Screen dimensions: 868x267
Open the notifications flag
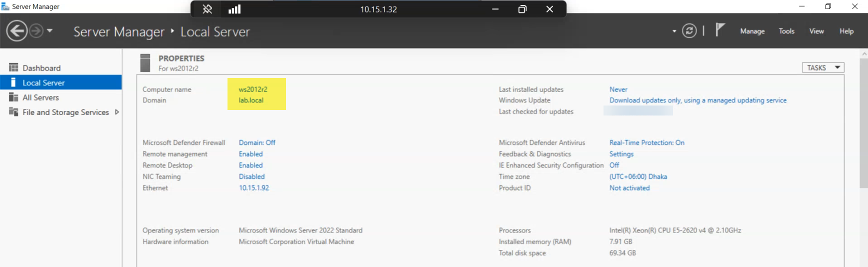pos(720,30)
